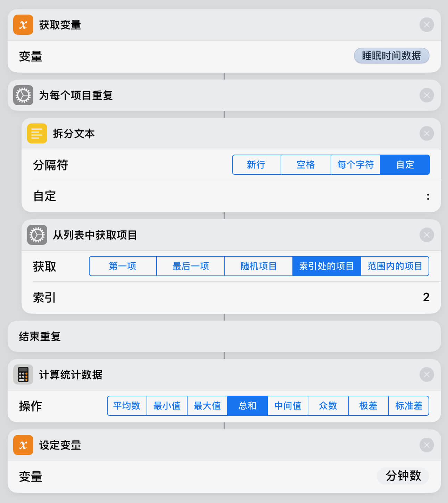Click the calculator icon for 计算统计数据
The height and width of the screenshot is (503, 448).
(x=23, y=374)
